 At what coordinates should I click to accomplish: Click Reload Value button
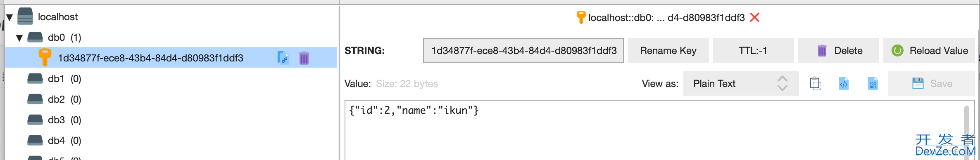coord(929,50)
